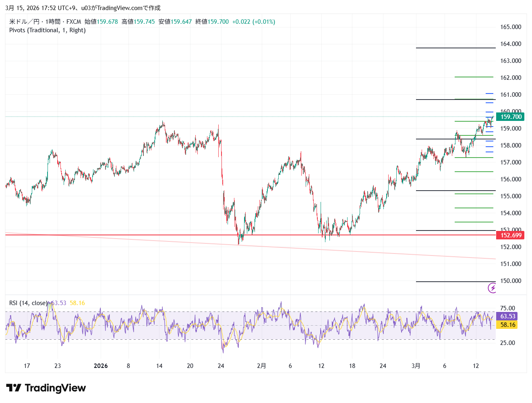The height and width of the screenshot is (403, 532).
Task: Click the TradingView logo icon
Action: (x=14, y=388)
